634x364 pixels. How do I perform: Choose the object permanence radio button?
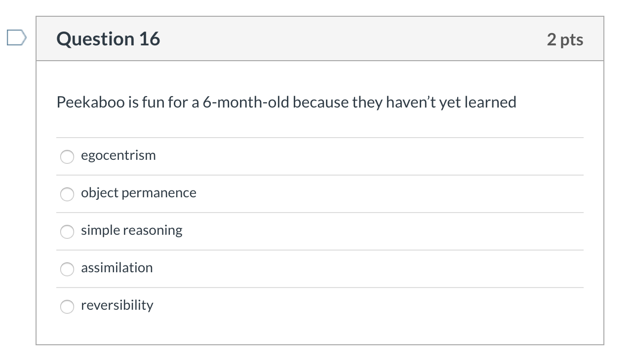tap(67, 194)
